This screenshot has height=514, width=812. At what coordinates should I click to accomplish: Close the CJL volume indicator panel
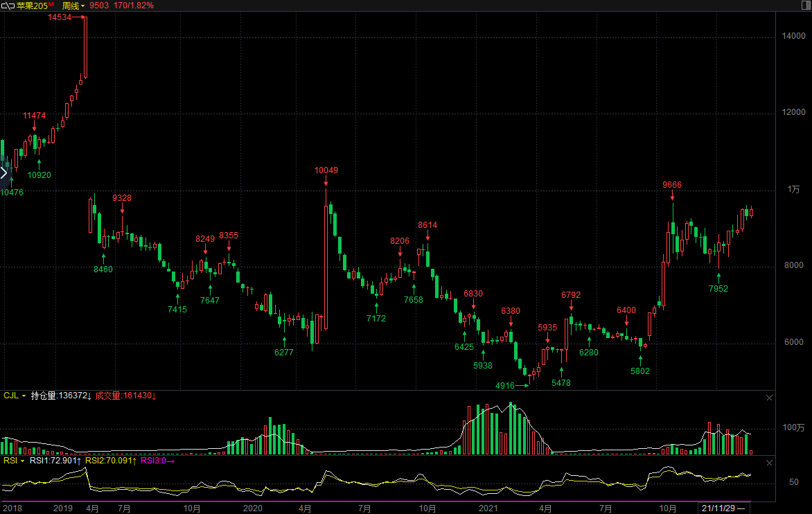pos(769,398)
